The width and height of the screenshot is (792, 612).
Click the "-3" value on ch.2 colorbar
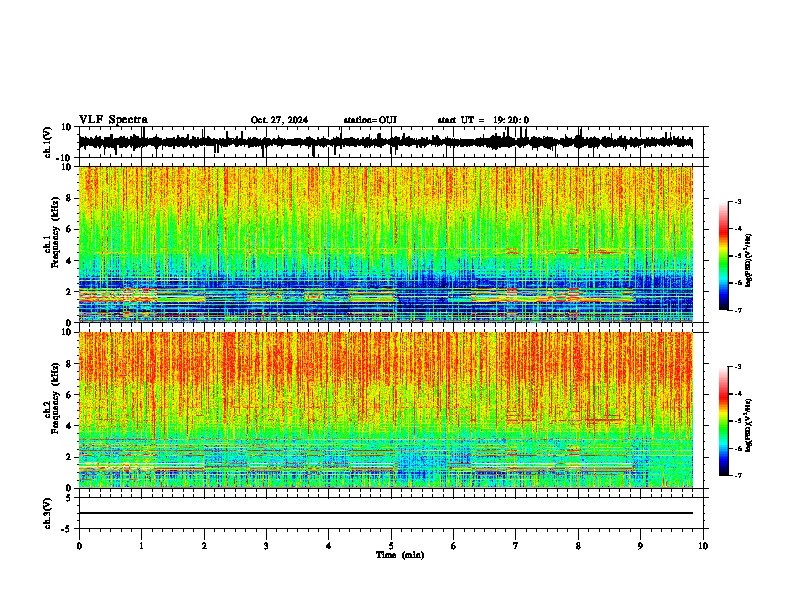(737, 367)
